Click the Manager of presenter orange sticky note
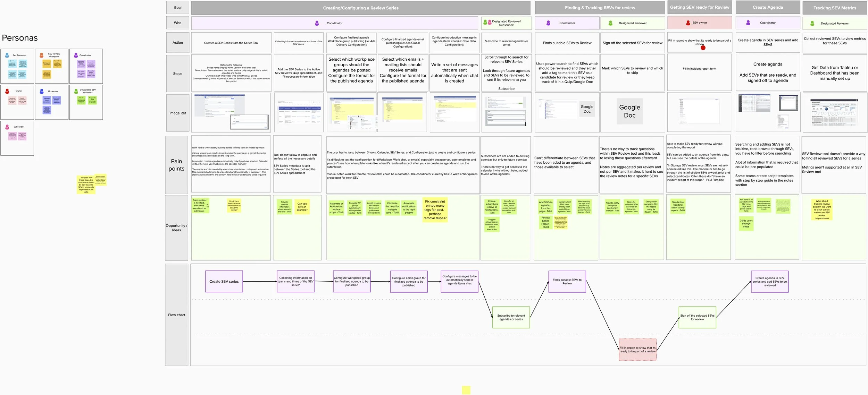This screenshot has height=395, width=868. coord(47,64)
